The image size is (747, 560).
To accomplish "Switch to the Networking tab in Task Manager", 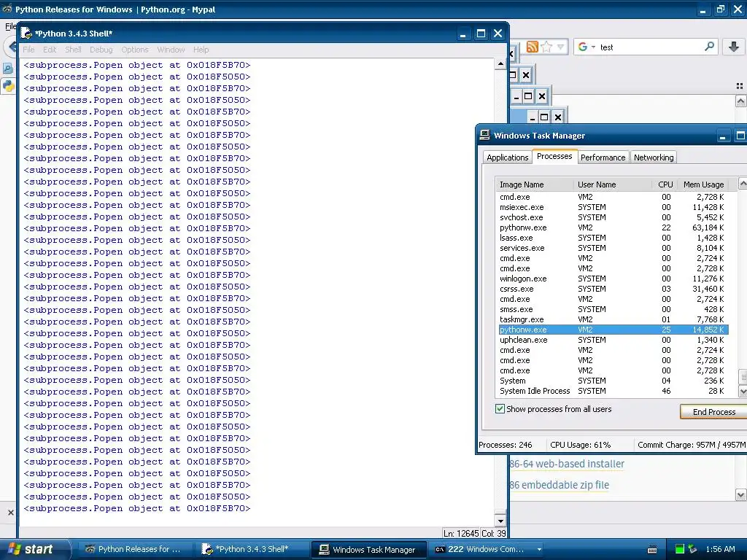I will [654, 157].
